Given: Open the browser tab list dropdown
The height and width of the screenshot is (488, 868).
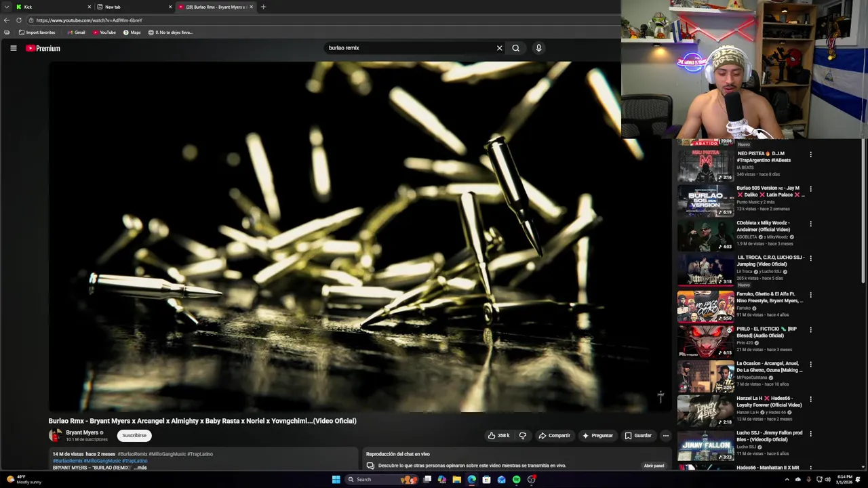Looking at the screenshot, I should tap(7, 7).
